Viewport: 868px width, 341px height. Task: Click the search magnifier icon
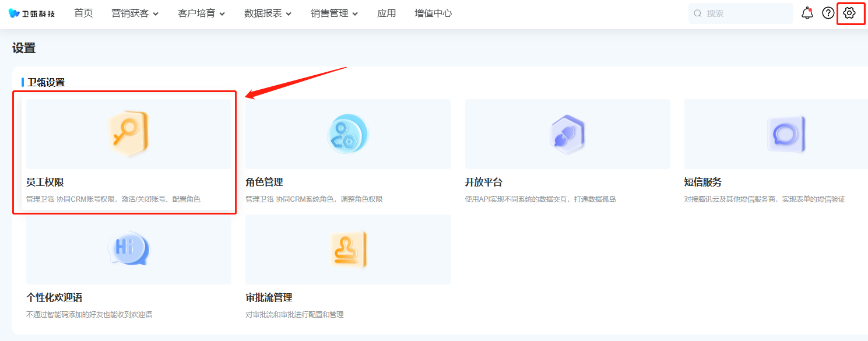click(x=697, y=13)
